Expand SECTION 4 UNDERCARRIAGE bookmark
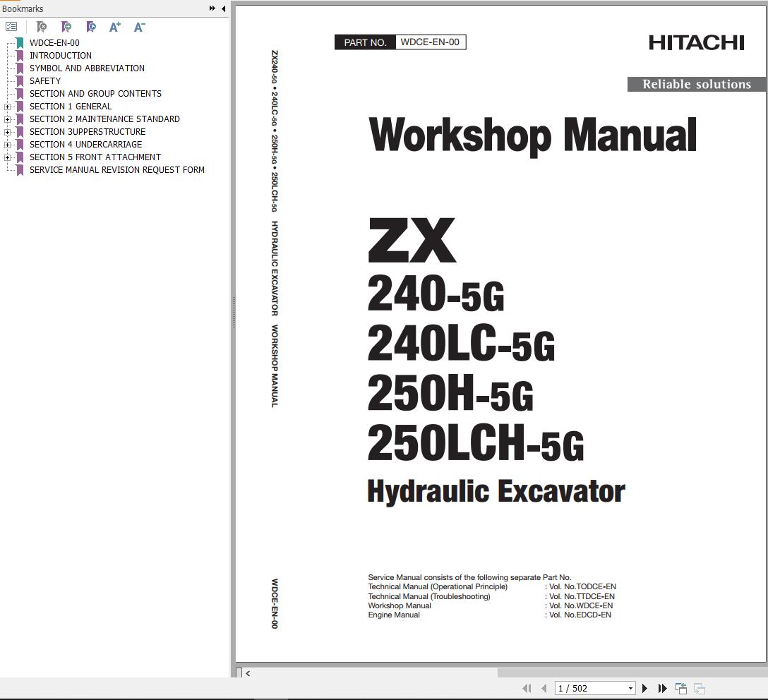The image size is (768, 700). click(7, 145)
